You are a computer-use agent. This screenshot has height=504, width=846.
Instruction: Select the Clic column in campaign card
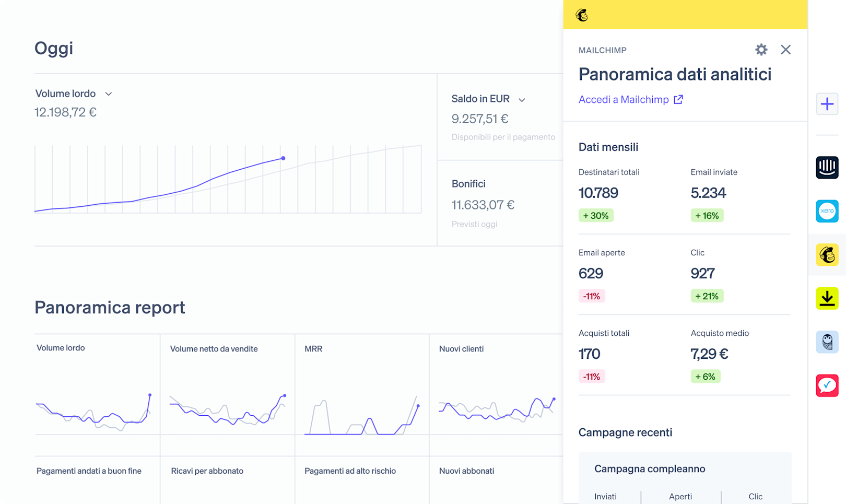[x=755, y=497]
